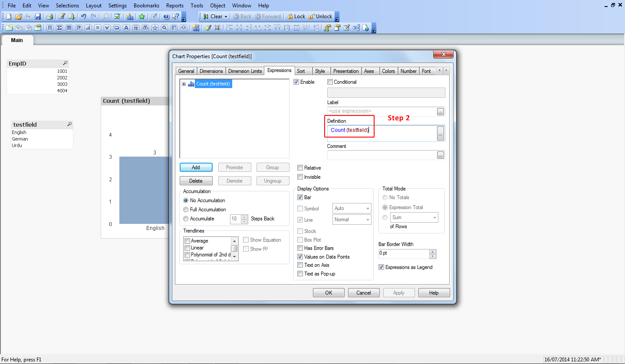
Task: Expand the Count (testfield) expression tree node
Action: tap(184, 84)
